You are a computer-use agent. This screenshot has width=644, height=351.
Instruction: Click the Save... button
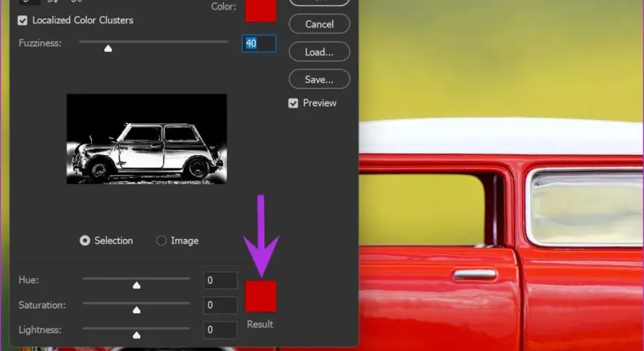[x=319, y=79]
